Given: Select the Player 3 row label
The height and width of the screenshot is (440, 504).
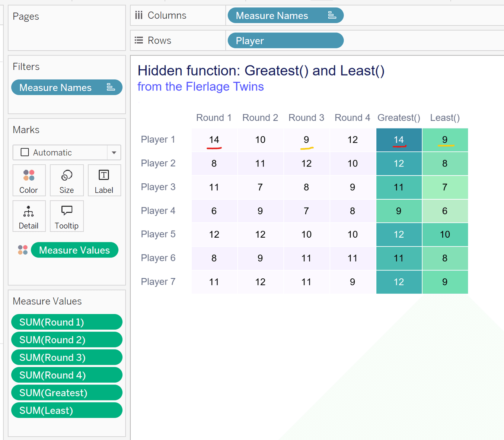Looking at the screenshot, I should 158,187.
